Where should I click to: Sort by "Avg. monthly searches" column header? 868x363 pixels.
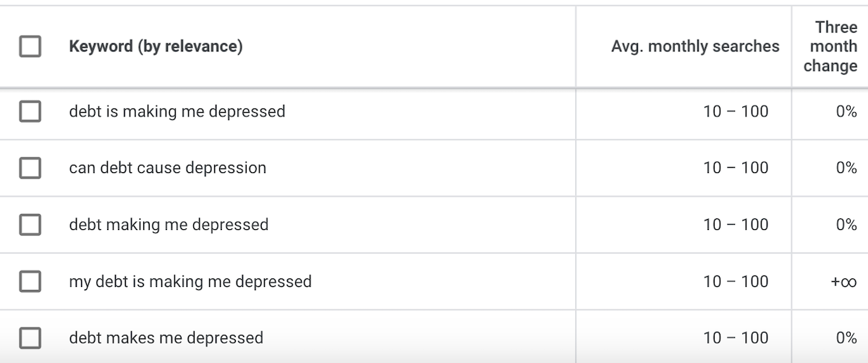695,47
